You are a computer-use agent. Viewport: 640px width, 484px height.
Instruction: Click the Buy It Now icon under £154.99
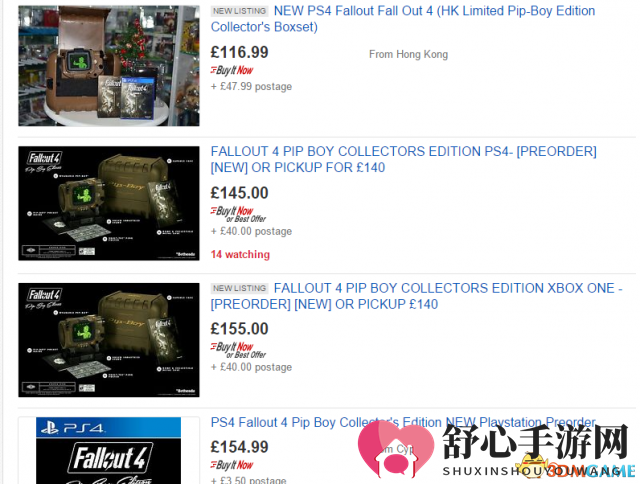[x=232, y=465]
